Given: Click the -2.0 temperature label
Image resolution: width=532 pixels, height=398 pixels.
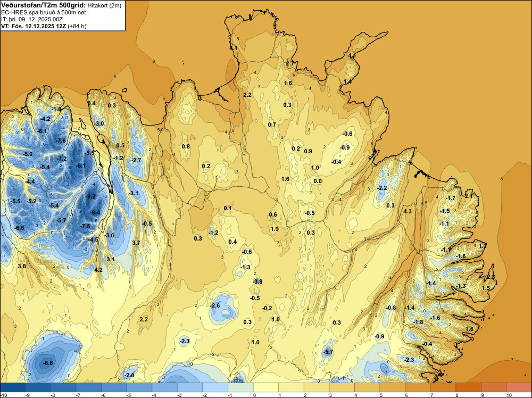Looking at the screenshot, I should [129, 376].
